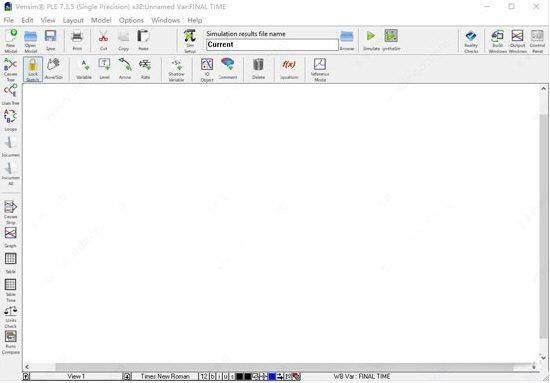Select the Delete tool
Screen dimensions: 550x383
click(x=259, y=69)
